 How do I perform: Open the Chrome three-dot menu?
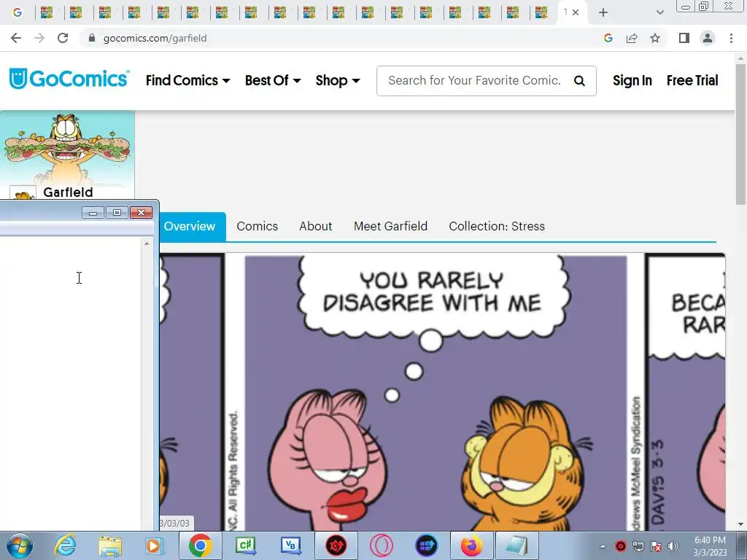click(x=731, y=38)
